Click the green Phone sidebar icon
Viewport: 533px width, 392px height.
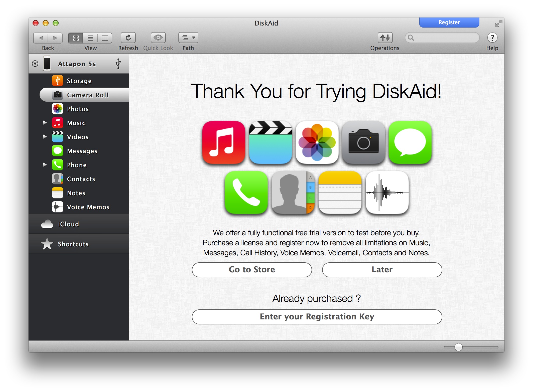pos(58,165)
